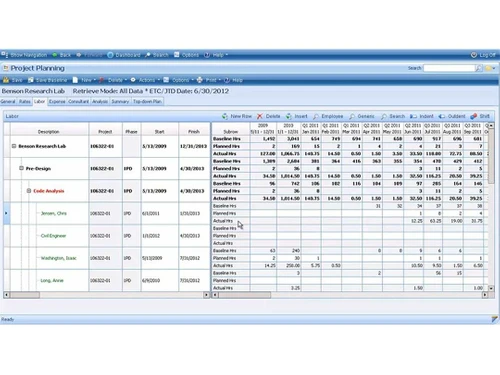
Task: Click the filter icon in status bar
Action: [x=495, y=319]
